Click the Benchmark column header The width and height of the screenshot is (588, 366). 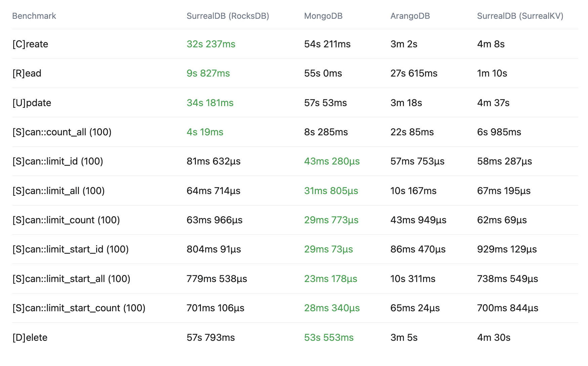pyautogui.click(x=34, y=16)
